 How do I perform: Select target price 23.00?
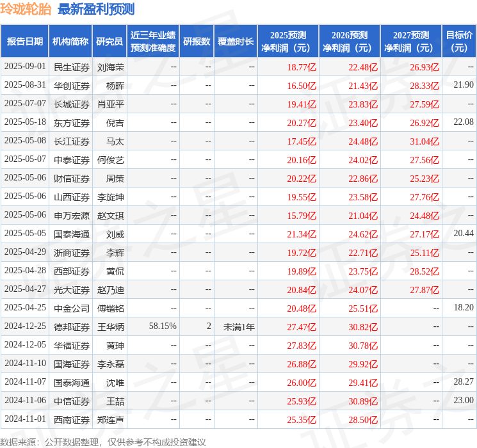click(x=464, y=400)
